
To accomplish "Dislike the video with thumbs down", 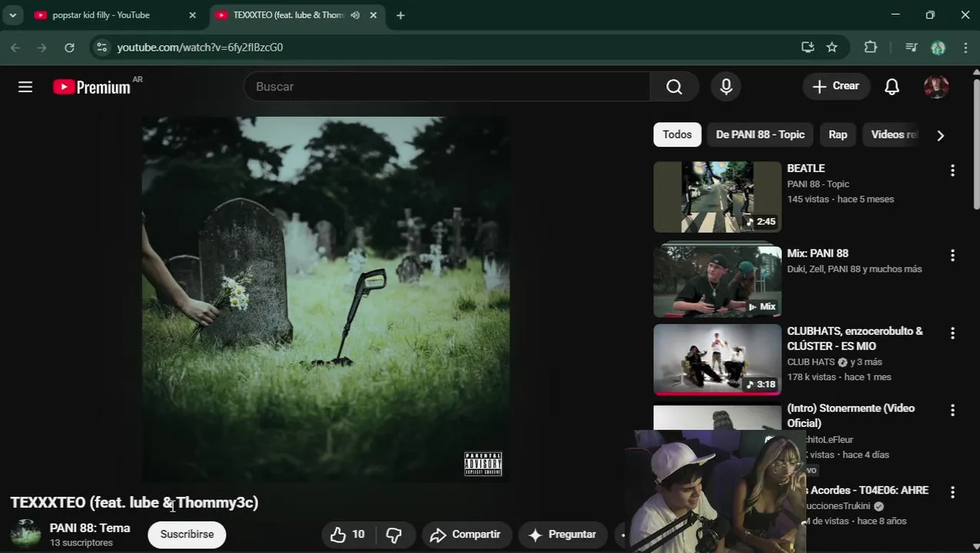I will pyautogui.click(x=394, y=535).
